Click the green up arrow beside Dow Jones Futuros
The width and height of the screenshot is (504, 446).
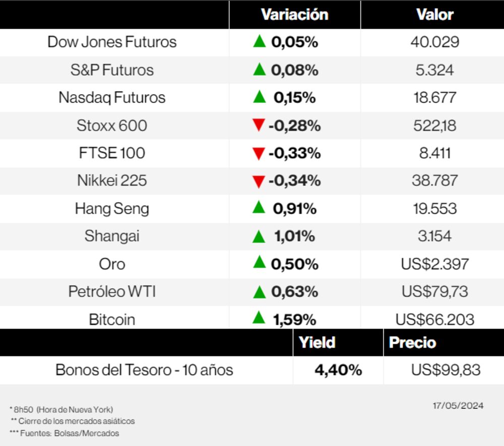259,41
